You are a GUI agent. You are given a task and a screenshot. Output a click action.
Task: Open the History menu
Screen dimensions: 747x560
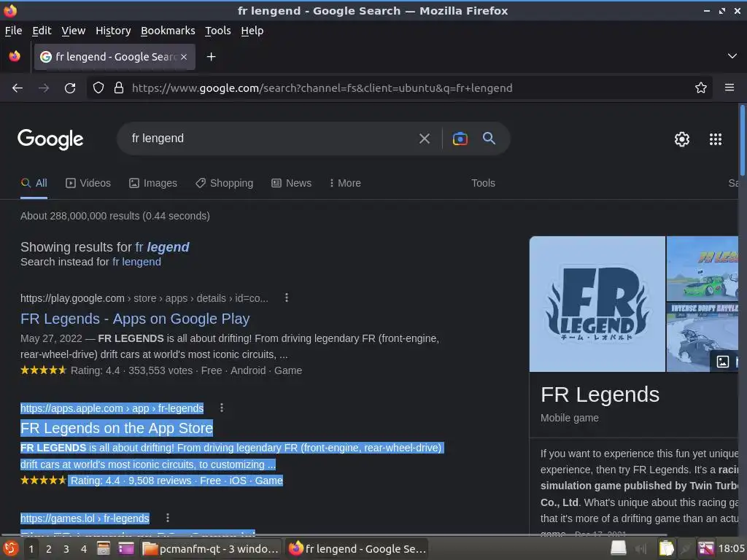point(113,31)
